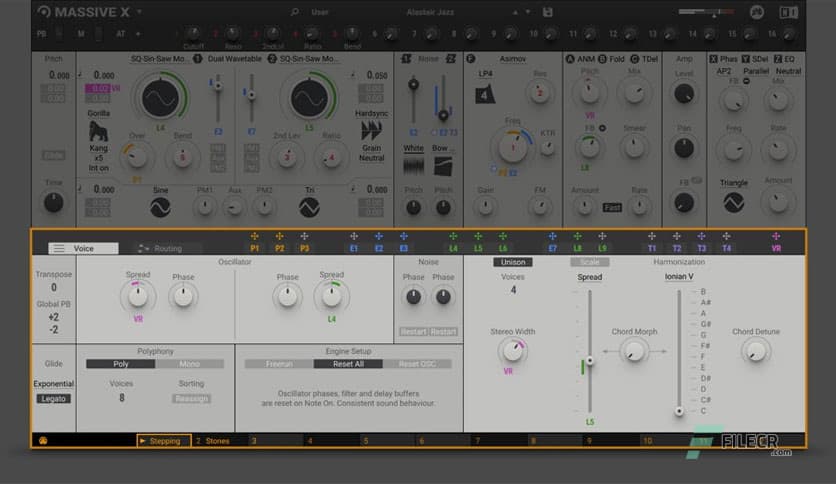
Task: Pick the L5 LFO modulation handle
Action: (x=478, y=236)
